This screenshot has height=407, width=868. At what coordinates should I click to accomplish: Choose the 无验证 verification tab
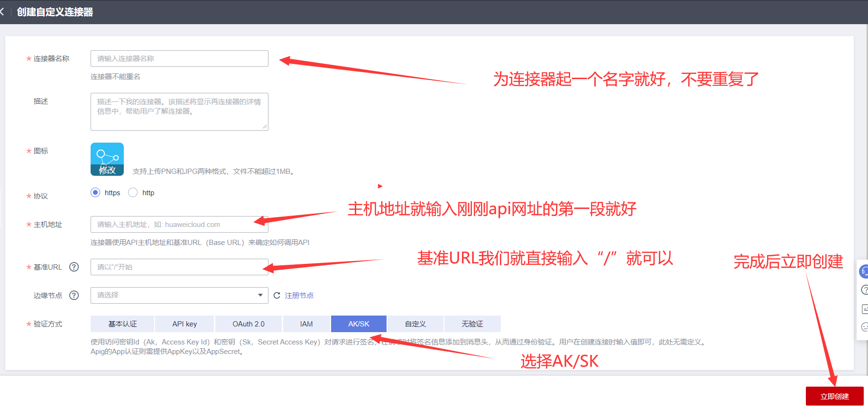472,324
